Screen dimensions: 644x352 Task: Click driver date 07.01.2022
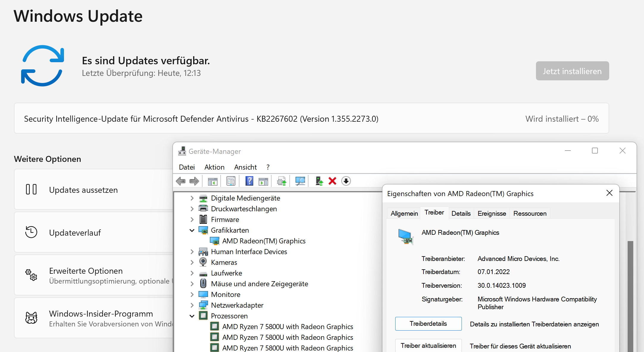494,272
